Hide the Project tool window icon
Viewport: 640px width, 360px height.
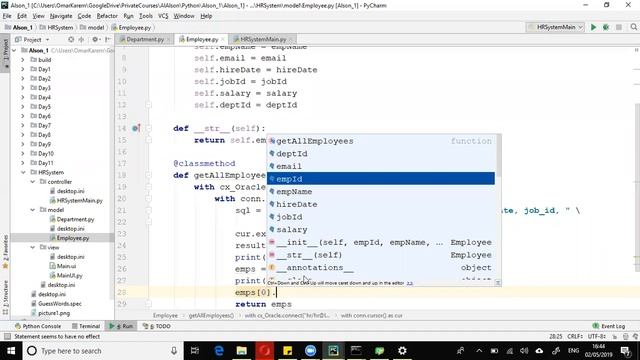coord(108,40)
